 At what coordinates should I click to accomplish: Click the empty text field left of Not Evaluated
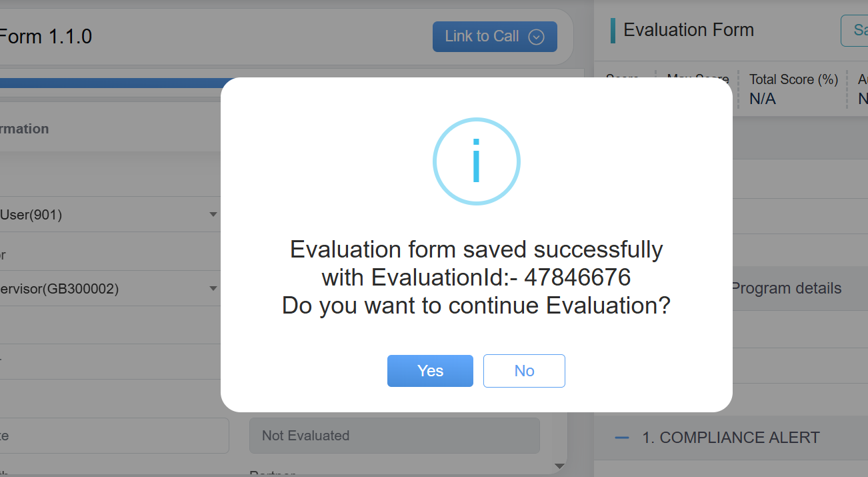tap(113, 436)
